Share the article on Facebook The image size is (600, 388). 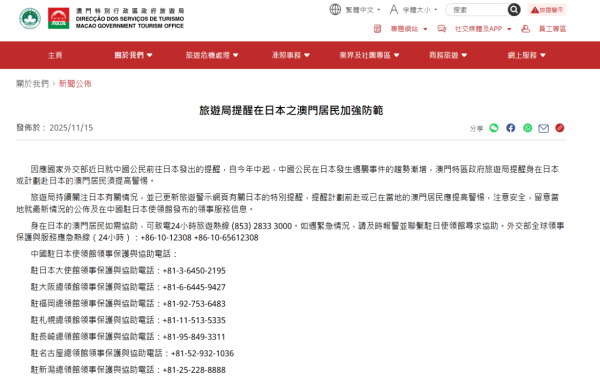coord(510,128)
